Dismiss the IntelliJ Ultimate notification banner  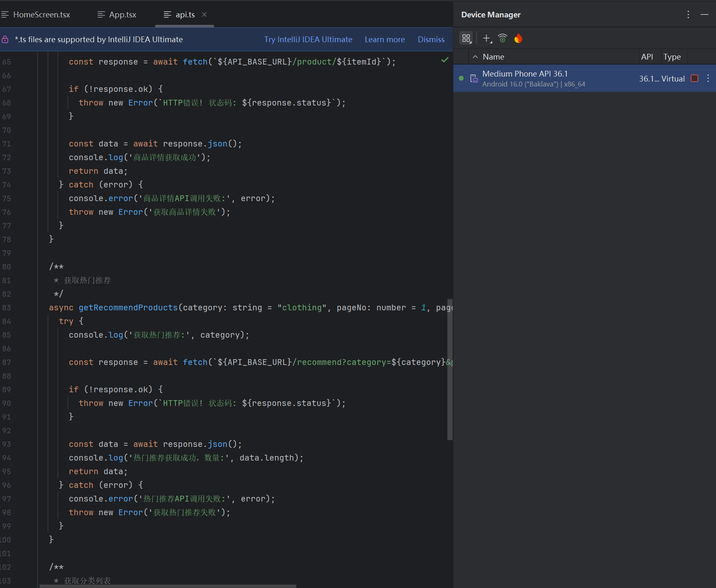(431, 39)
